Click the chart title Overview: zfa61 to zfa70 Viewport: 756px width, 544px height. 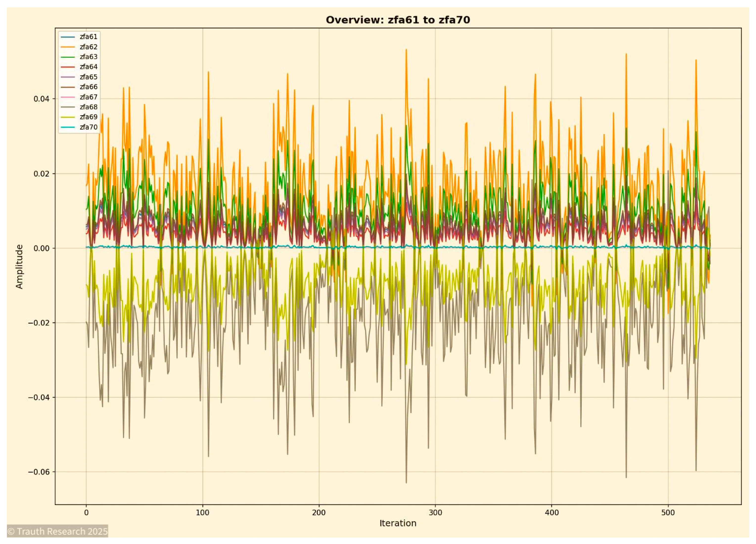399,20
